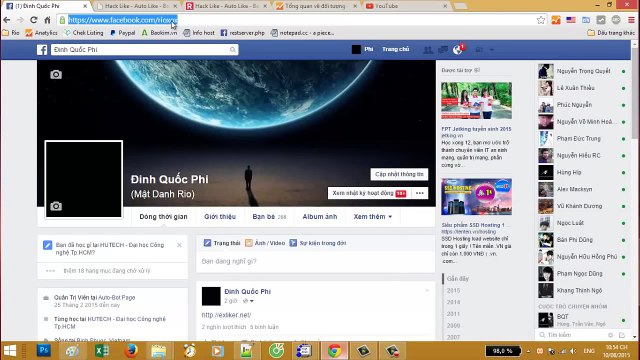Open the Album ảnh tab
640x360 pixels.
pyautogui.click(x=320, y=217)
